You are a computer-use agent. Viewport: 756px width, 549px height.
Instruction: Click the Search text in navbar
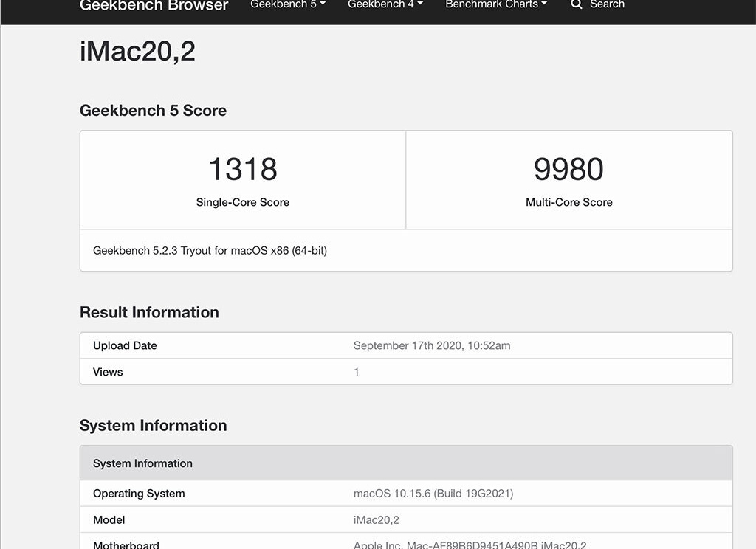tap(607, 4)
